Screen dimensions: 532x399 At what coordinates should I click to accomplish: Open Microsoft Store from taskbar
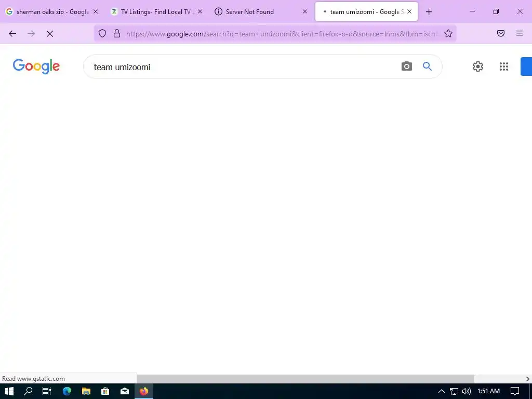[x=105, y=391]
